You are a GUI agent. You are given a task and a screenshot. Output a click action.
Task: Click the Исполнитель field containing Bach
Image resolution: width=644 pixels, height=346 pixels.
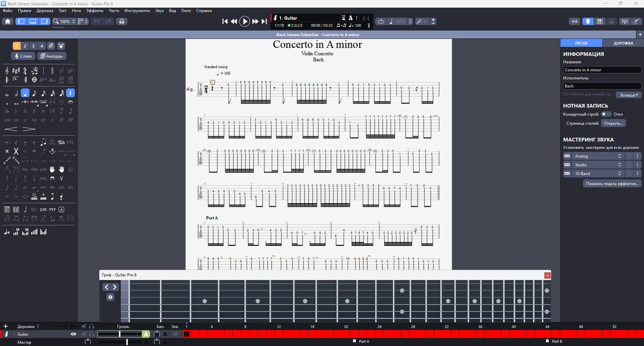(602, 86)
